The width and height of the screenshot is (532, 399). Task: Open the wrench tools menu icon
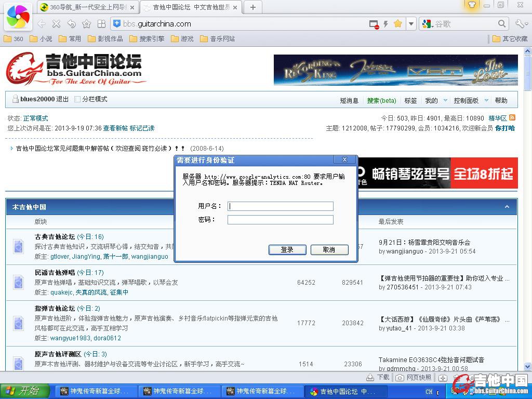click(521, 24)
